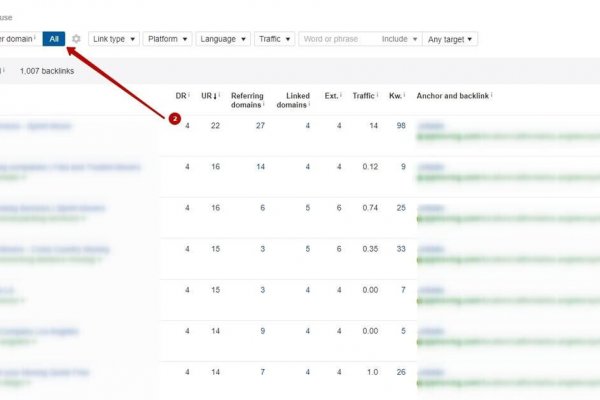Sort by the Traffic column header

[364, 95]
